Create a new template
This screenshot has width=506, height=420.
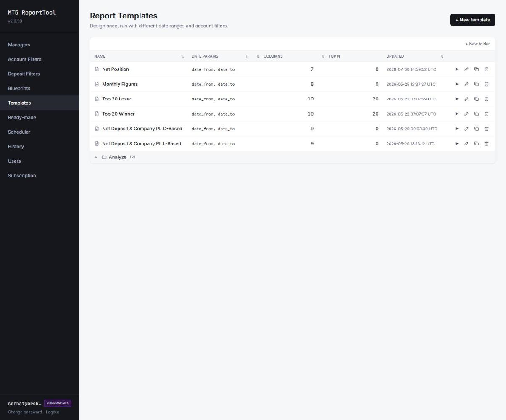(x=473, y=20)
